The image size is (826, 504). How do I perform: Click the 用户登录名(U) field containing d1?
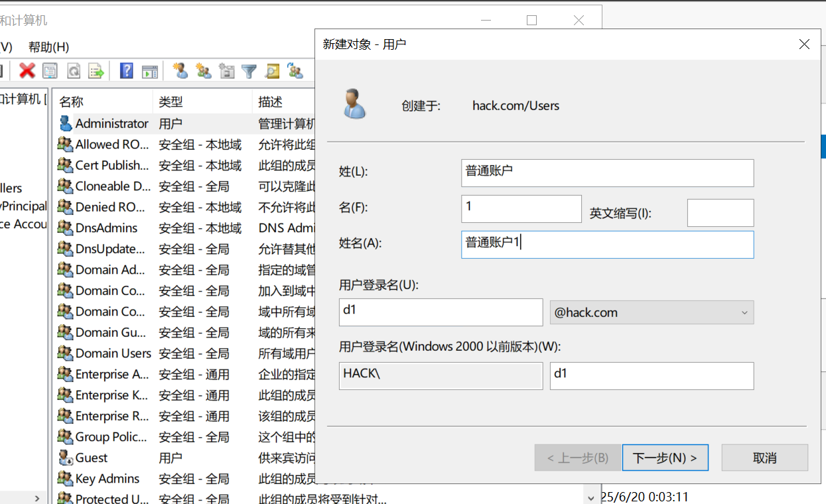pos(441,312)
